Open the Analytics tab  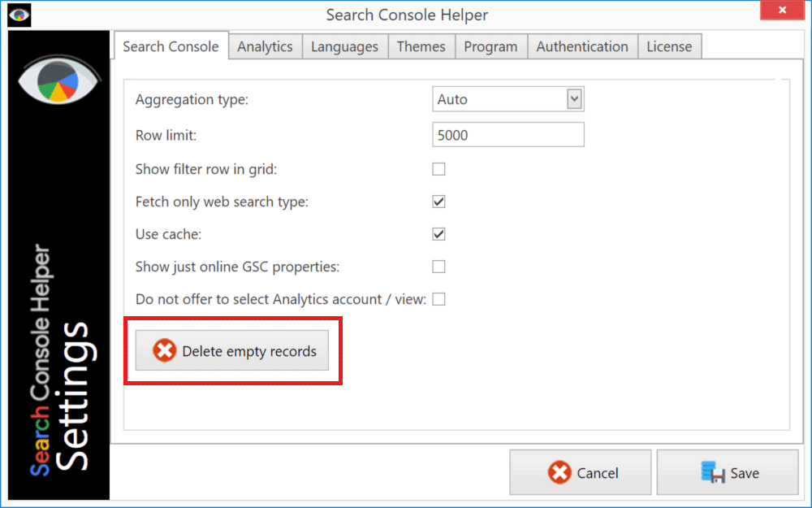266,46
